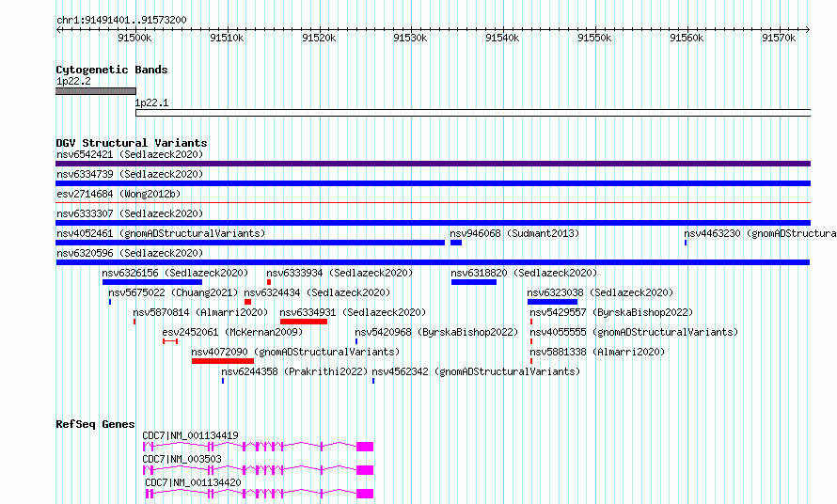Click the 91570k scale tick label
Viewport: 837px width, 504px height.
(779, 38)
